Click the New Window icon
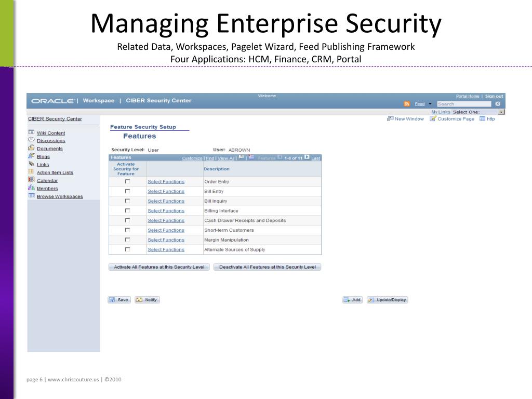The height and width of the screenshot is (399, 532). (390, 118)
